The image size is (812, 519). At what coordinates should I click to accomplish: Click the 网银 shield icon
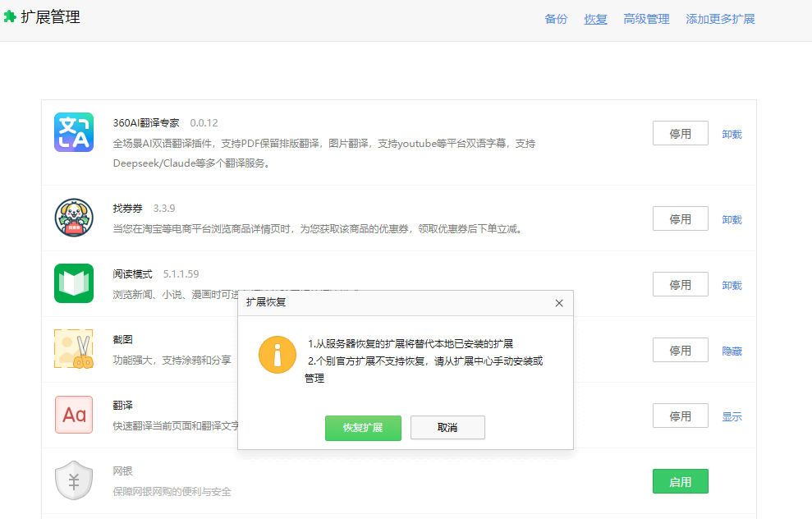[x=74, y=480]
